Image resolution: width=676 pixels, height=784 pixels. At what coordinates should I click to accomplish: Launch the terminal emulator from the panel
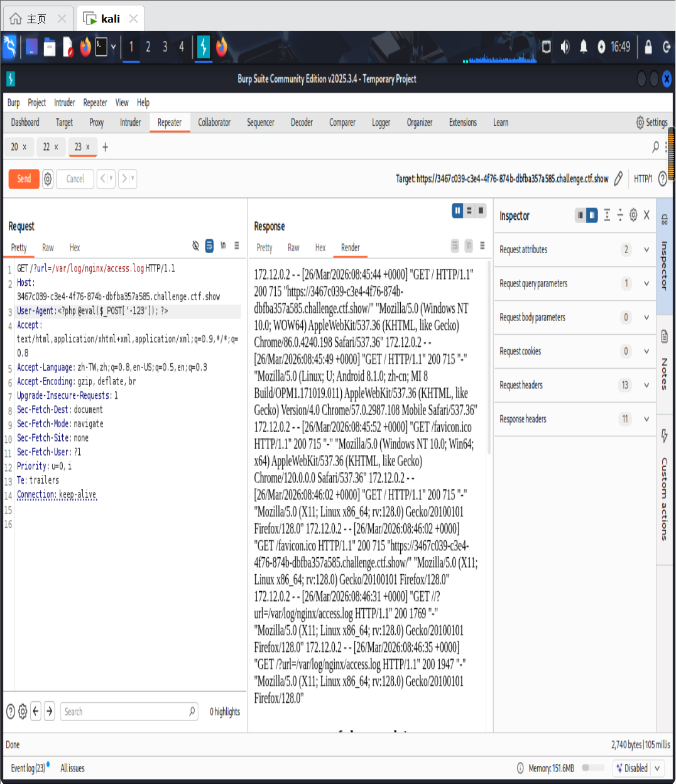tap(101, 47)
